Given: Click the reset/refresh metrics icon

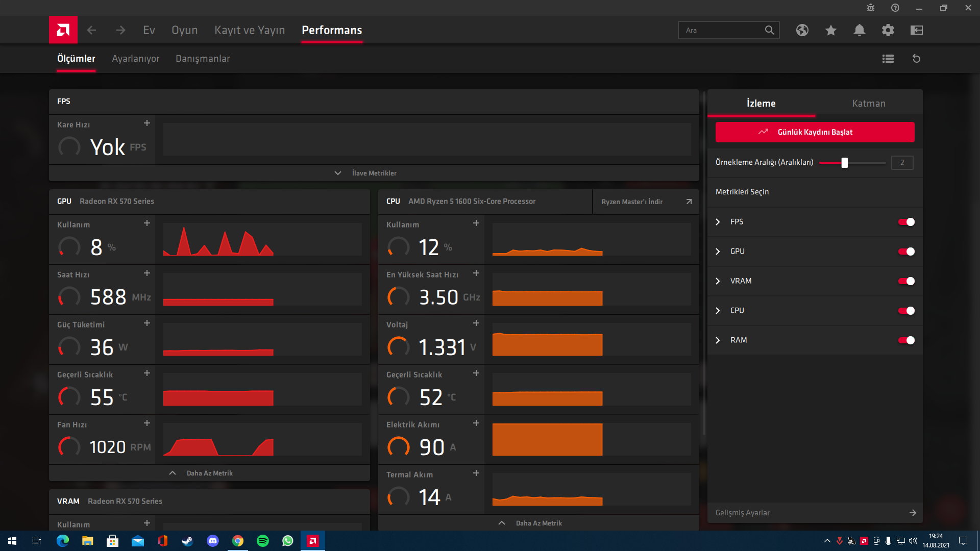Looking at the screenshot, I should (917, 59).
